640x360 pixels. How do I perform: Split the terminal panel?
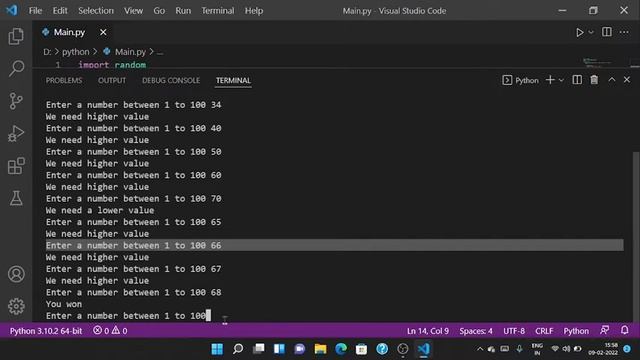[x=577, y=80]
